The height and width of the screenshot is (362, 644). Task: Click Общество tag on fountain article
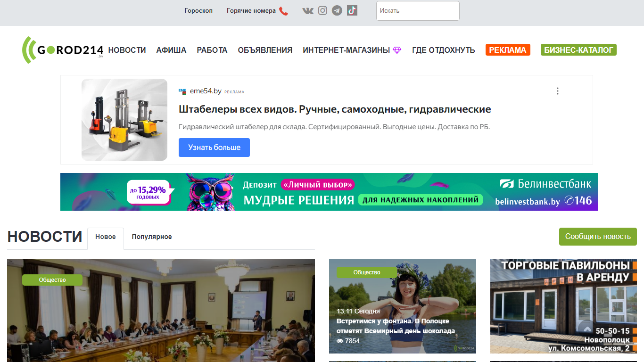click(367, 272)
